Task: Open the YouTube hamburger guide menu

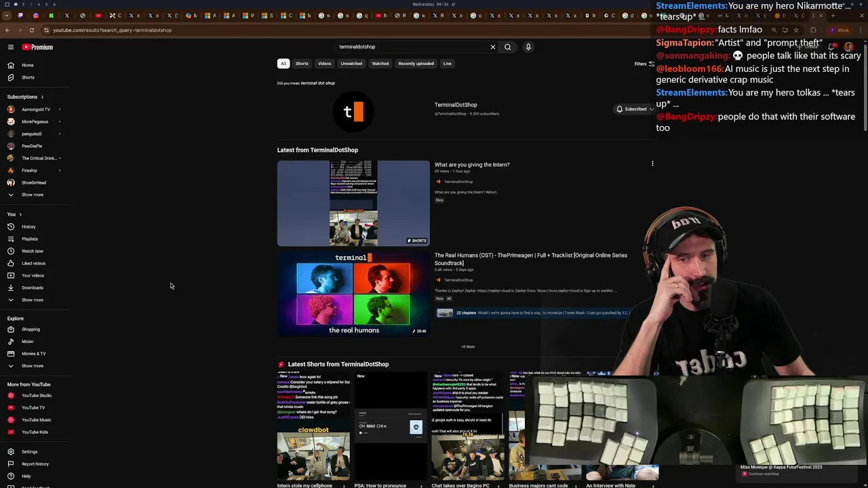Action: (x=11, y=47)
